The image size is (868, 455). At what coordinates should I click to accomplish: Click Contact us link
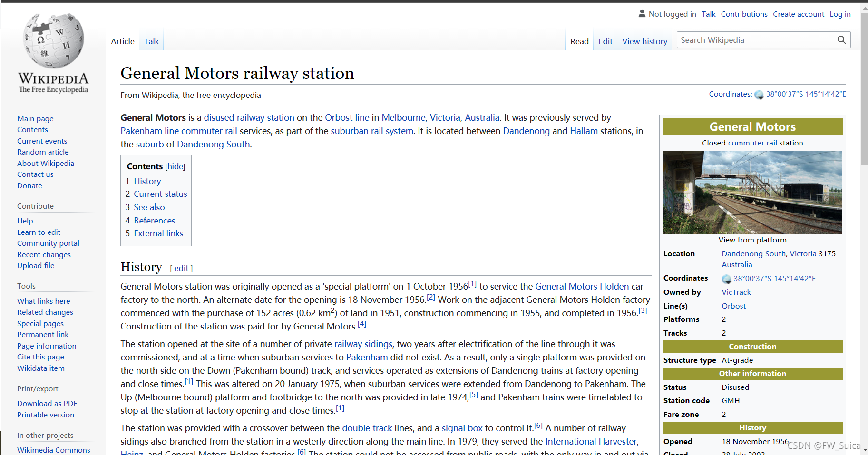coord(35,174)
